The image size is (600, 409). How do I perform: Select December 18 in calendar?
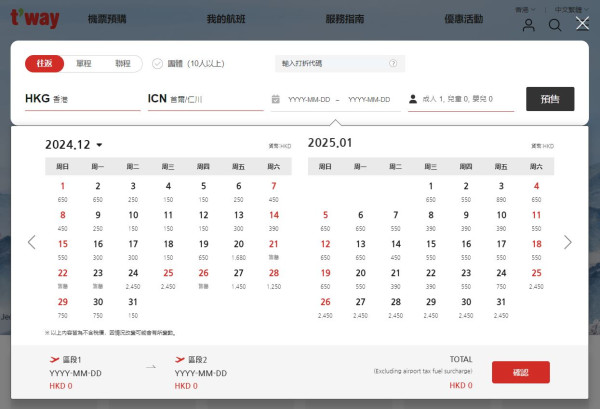[x=168, y=250]
